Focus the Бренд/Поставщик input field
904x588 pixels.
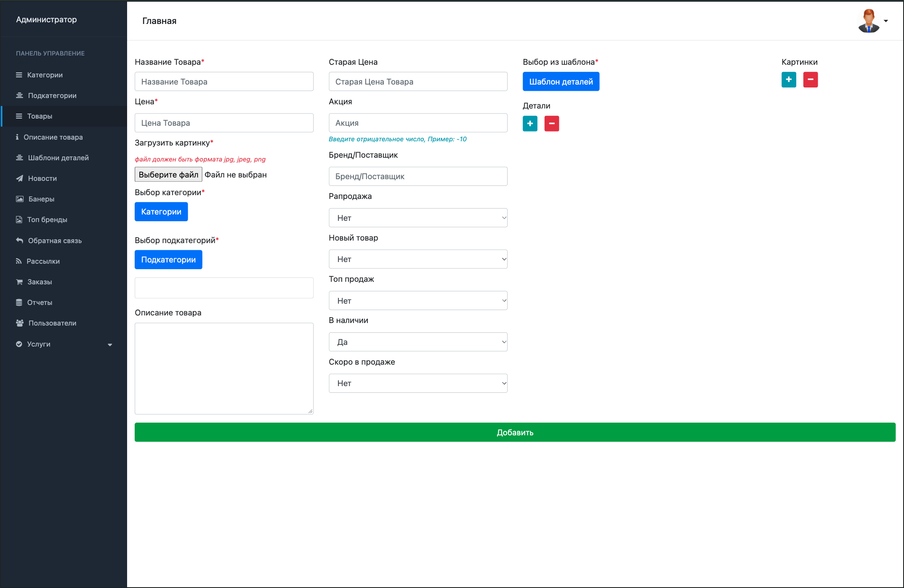tap(418, 176)
